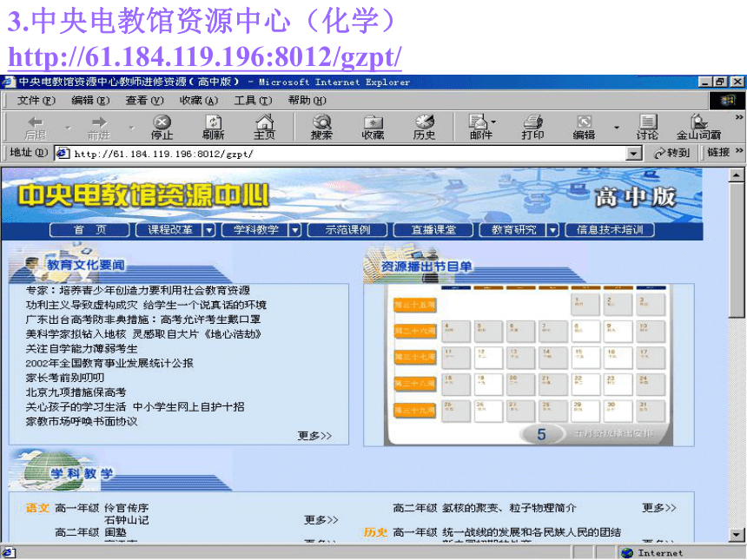Screen dimensions: 747x560
Task: Open the 信息技术培训 navigation tab
Action: (x=610, y=230)
